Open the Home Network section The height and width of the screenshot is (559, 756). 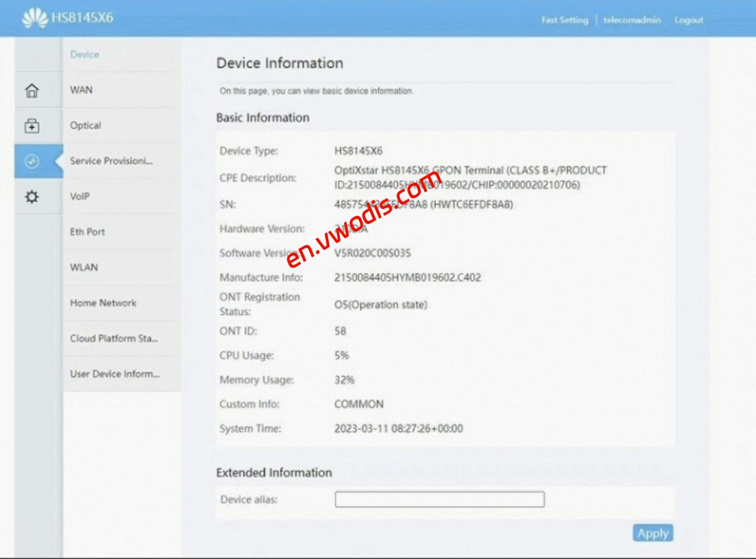pos(102,302)
